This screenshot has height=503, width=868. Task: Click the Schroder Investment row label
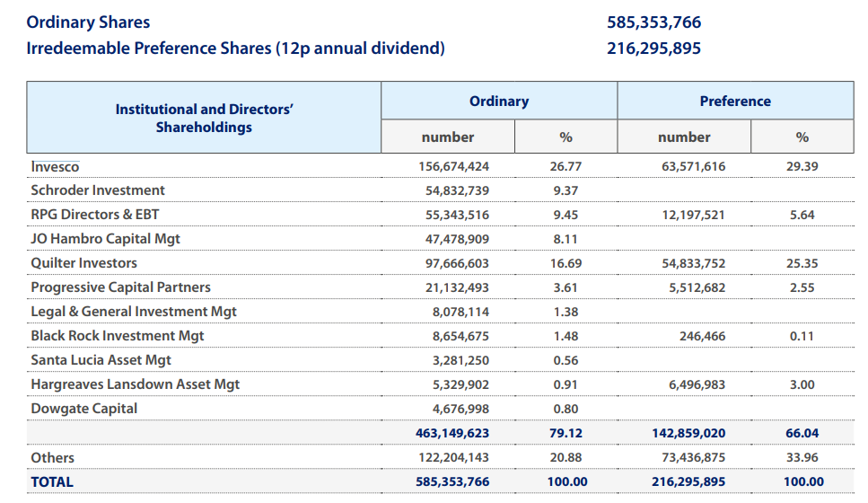coord(98,190)
